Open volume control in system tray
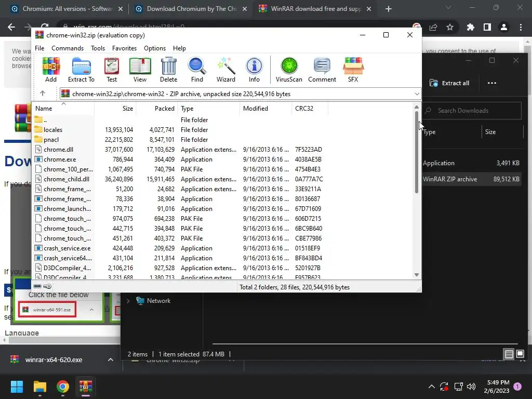This screenshot has height=399, width=532. [471, 387]
